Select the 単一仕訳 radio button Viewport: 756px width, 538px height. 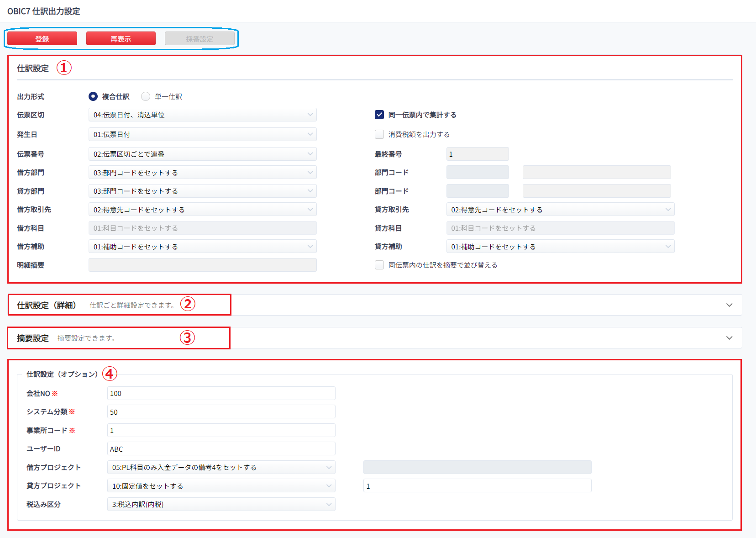point(145,96)
